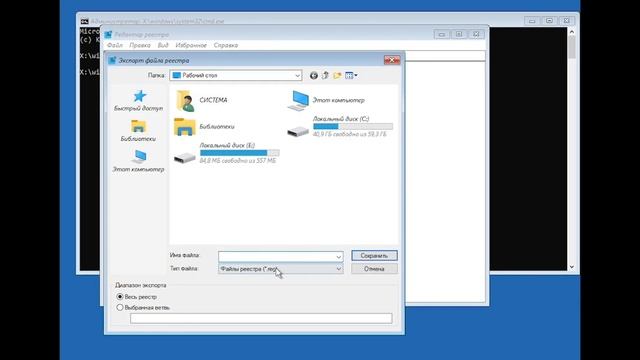Click the Отмена button
This screenshot has width=640, height=360.
(x=374, y=269)
